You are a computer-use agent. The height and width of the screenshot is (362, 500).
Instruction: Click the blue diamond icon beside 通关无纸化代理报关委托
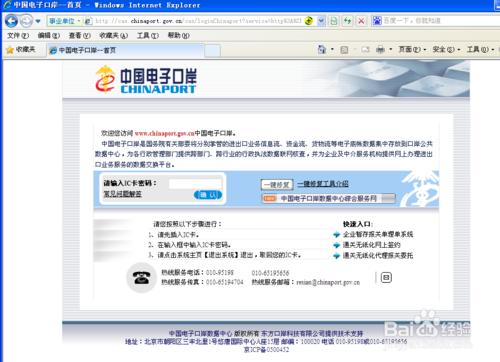pos(336,256)
